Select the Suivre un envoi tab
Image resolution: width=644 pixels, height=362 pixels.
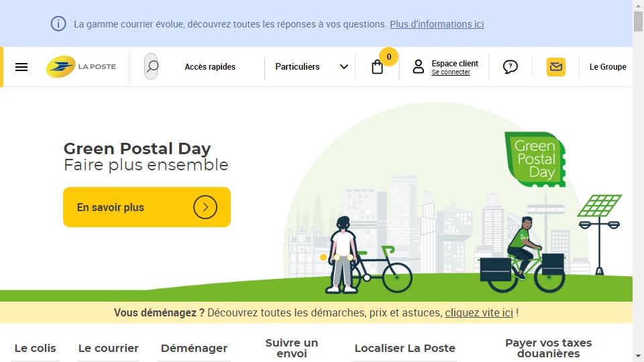(x=292, y=348)
